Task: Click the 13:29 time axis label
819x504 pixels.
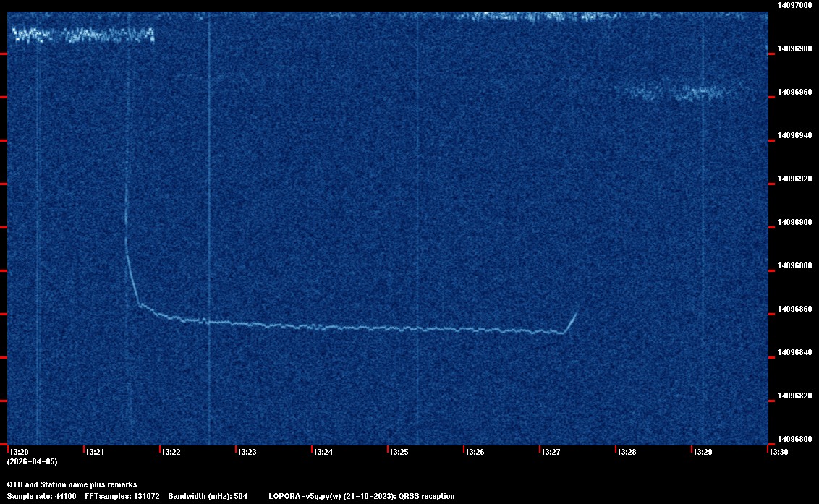Action: [703, 452]
